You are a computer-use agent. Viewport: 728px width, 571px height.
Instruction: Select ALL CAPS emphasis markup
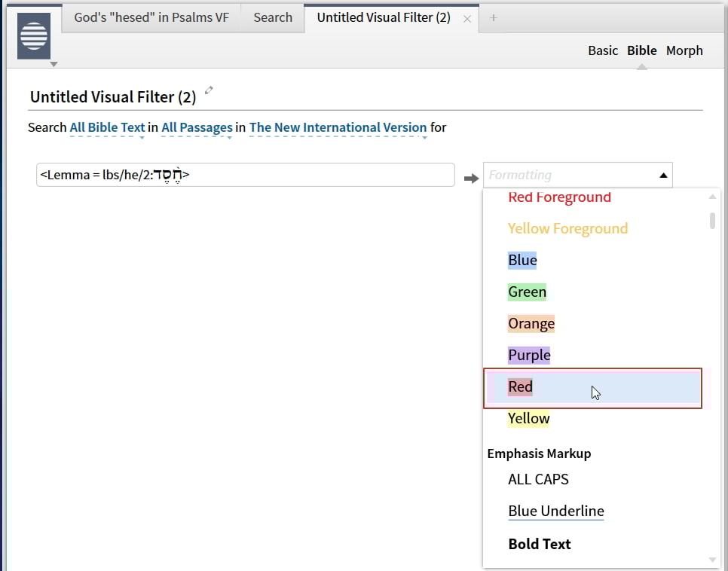pos(538,479)
